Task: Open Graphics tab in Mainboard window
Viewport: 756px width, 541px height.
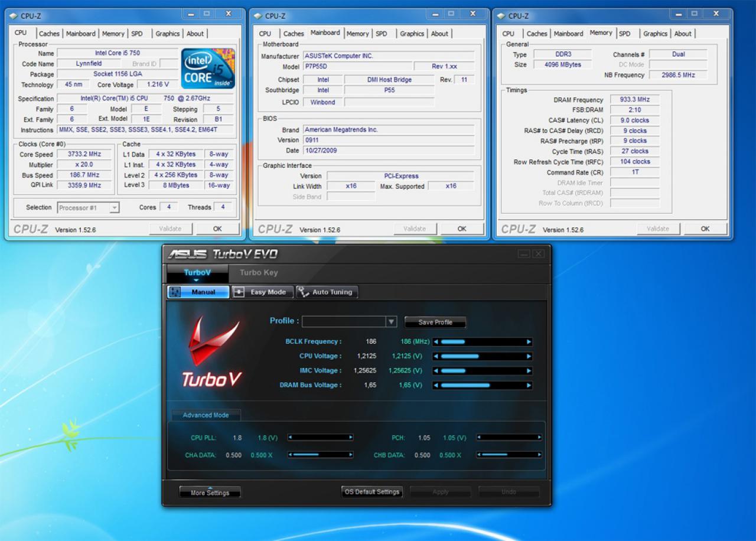Action: pos(412,34)
